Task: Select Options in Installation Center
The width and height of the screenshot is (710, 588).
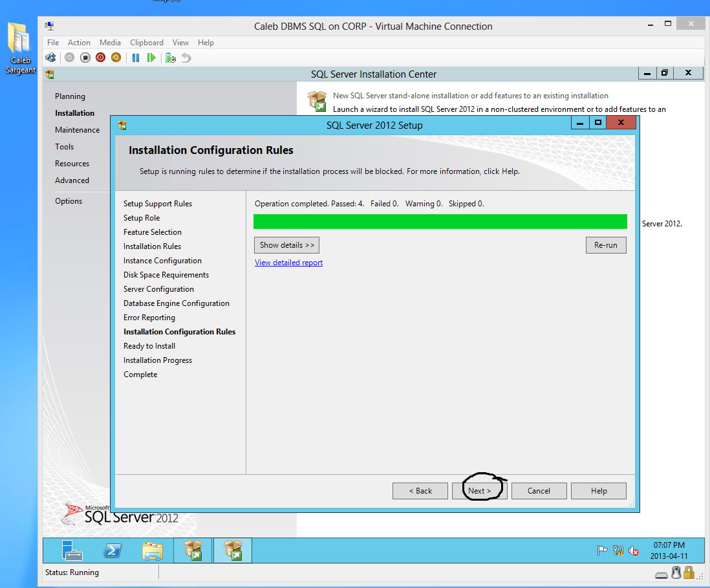Action: click(x=69, y=201)
